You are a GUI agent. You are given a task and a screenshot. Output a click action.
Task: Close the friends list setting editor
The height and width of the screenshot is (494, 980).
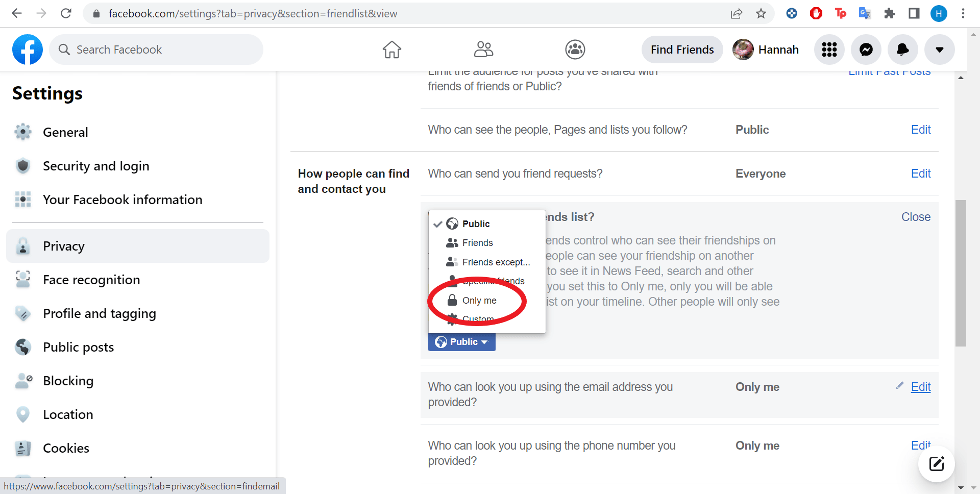(x=916, y=217)
